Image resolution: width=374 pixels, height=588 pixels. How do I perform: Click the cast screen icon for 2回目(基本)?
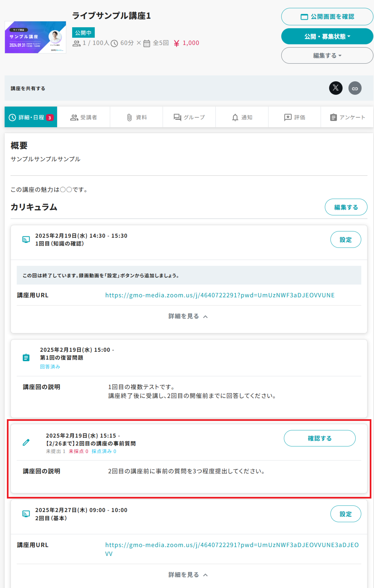pos(26,514)
